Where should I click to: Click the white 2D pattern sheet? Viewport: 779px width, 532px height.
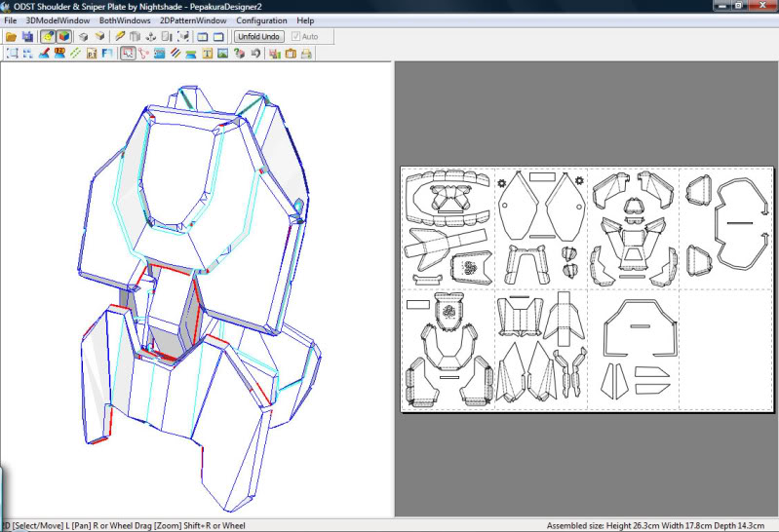586,288
